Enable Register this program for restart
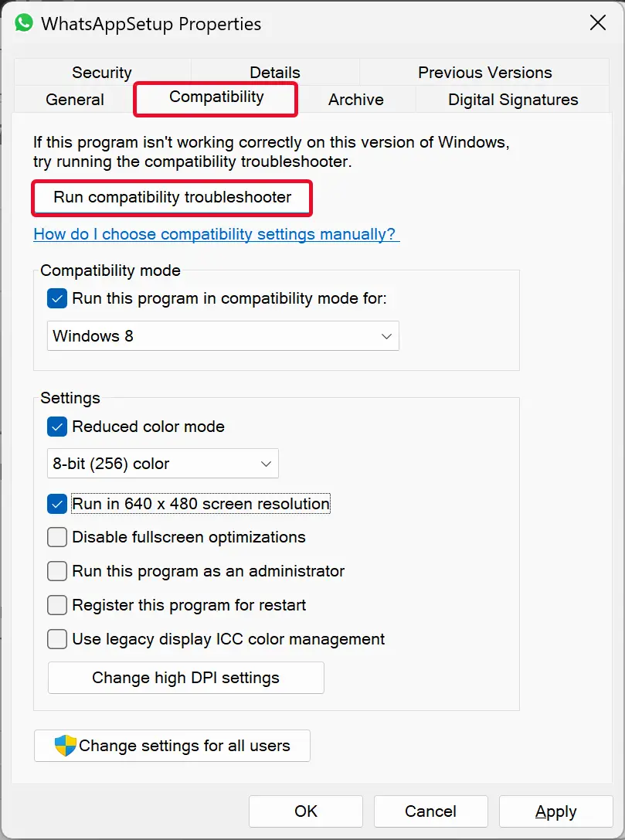Image resolution: width=625 pixels, height=840 pixels. [x=56, y=605]
